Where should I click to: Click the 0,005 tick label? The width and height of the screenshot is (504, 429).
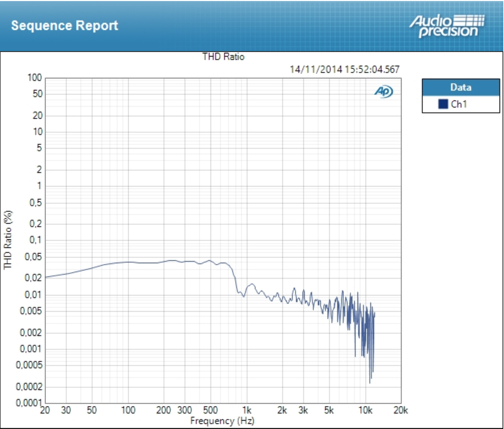tap(31, 311)
